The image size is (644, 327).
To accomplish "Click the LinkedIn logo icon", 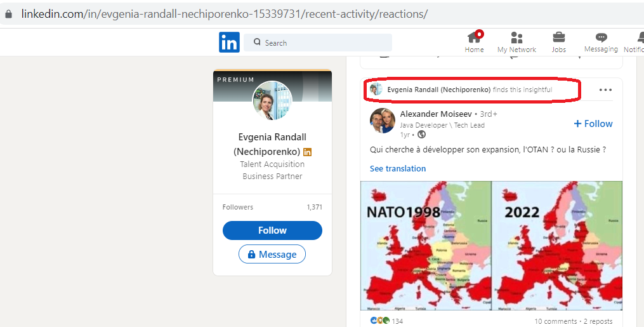I will pyautogui.click(x=229, y=43).
